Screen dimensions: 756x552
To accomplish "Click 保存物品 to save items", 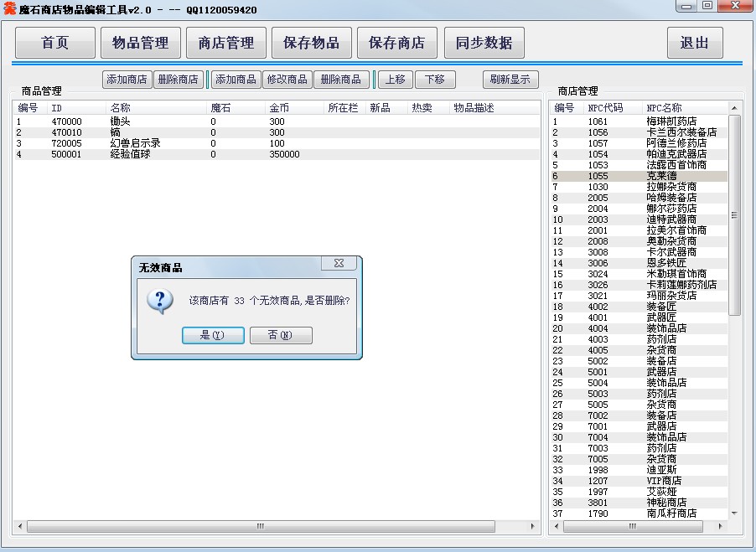I will (x=312, y=43).
